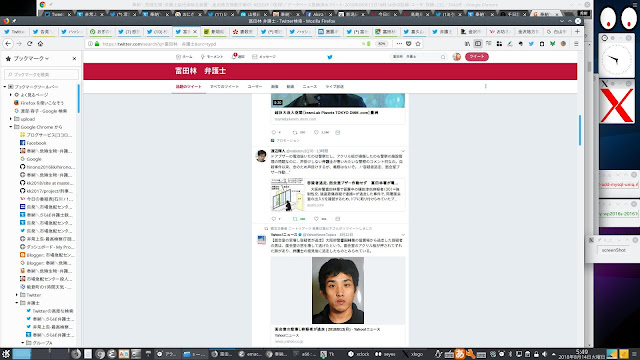Click the Twitter search magnifier icon
The image size is (640, 360).
(443, 57)
